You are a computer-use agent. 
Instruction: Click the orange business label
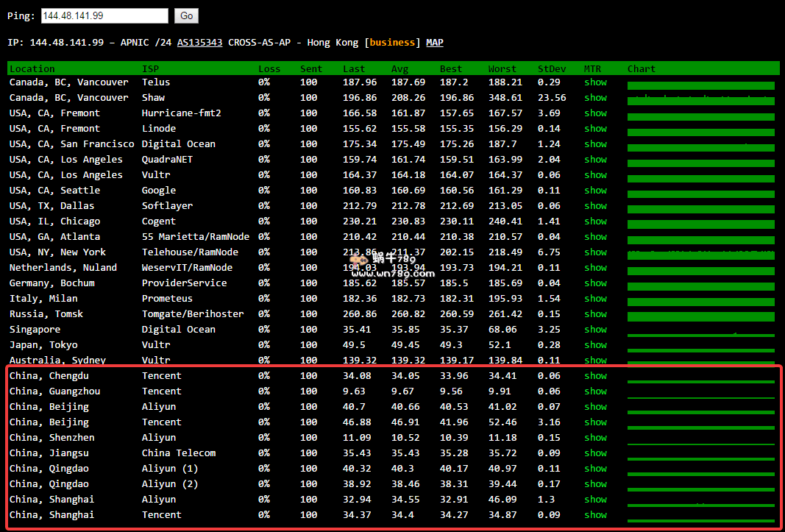pos(392,43)
